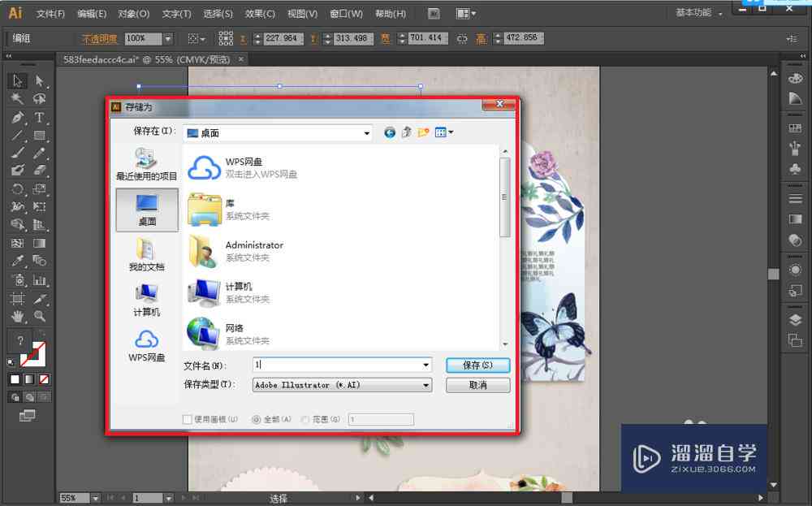Screen dimensions: 812x506
Task: Toggle the Use Artboards checkbox
Action: tap(187, 419)
